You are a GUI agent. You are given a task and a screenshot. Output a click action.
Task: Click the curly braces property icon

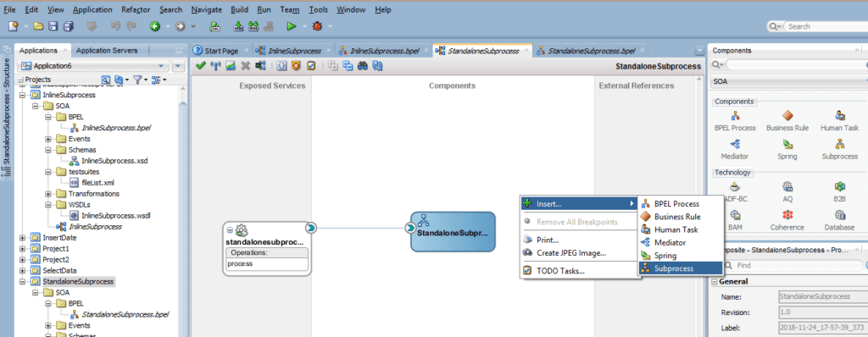[281, 66]
